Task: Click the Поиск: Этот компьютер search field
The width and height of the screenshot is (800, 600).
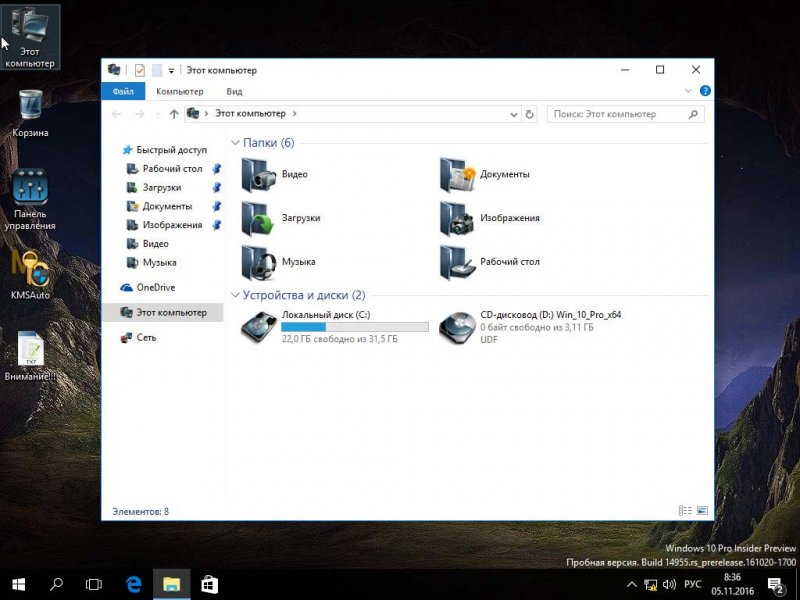Action: pyautogui.click(x=626, y=114)
